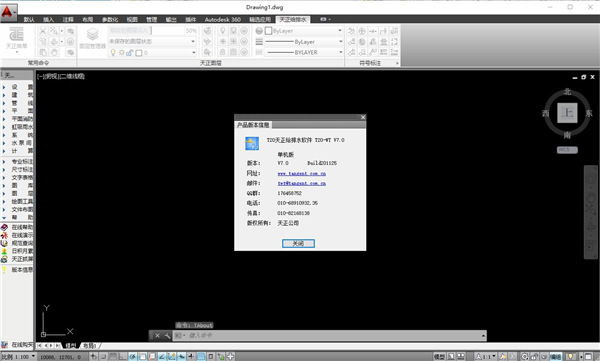This screenshot has height=361, width=600.
Task: Open annotation scale 1:1 dropdown in status bar
Action: point(486,356)
